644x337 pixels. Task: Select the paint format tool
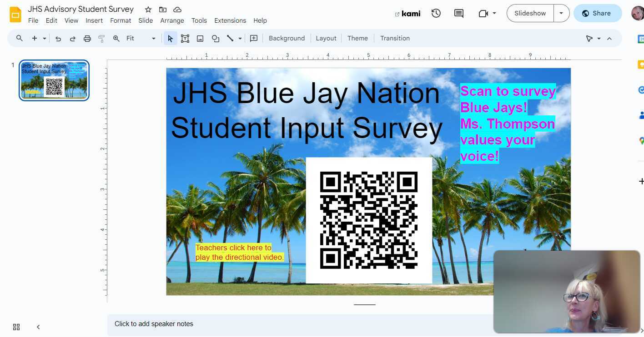[101, 38]
